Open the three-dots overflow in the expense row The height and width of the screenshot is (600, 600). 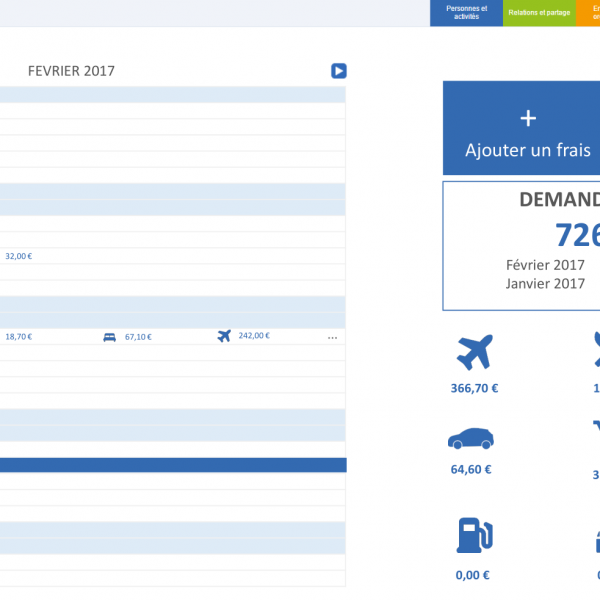click(x=332, y=337)
